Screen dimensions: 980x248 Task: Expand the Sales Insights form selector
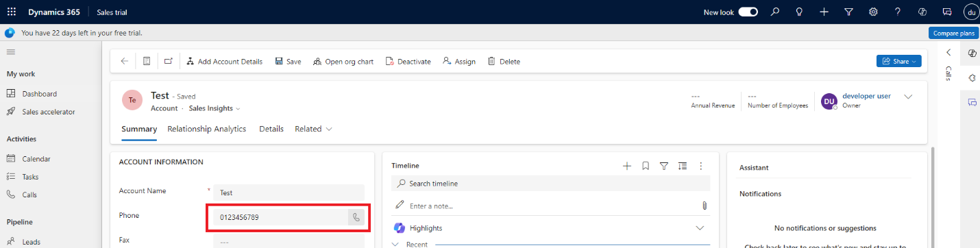click(215, 108)
